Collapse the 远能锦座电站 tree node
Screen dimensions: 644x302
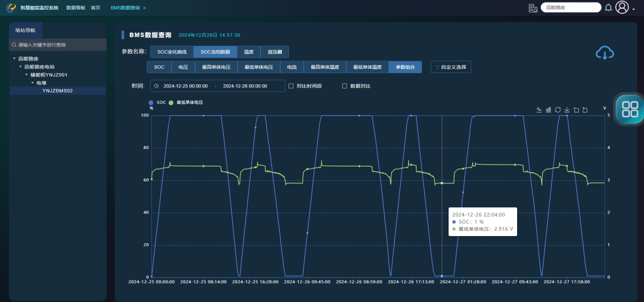tap(20, 67)
